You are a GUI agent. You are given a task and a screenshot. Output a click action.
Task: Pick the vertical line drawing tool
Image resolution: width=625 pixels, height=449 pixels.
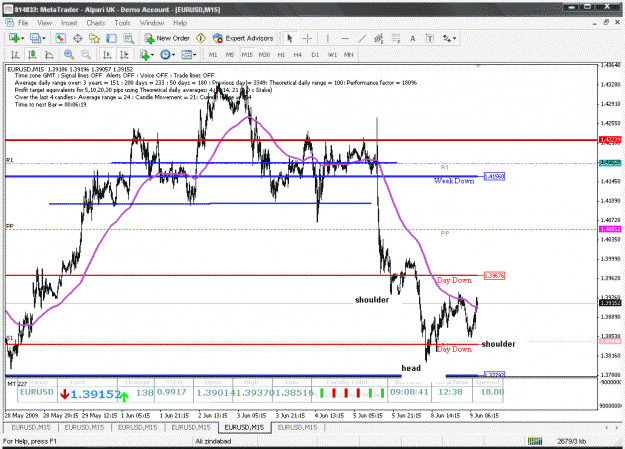[328, 38]
